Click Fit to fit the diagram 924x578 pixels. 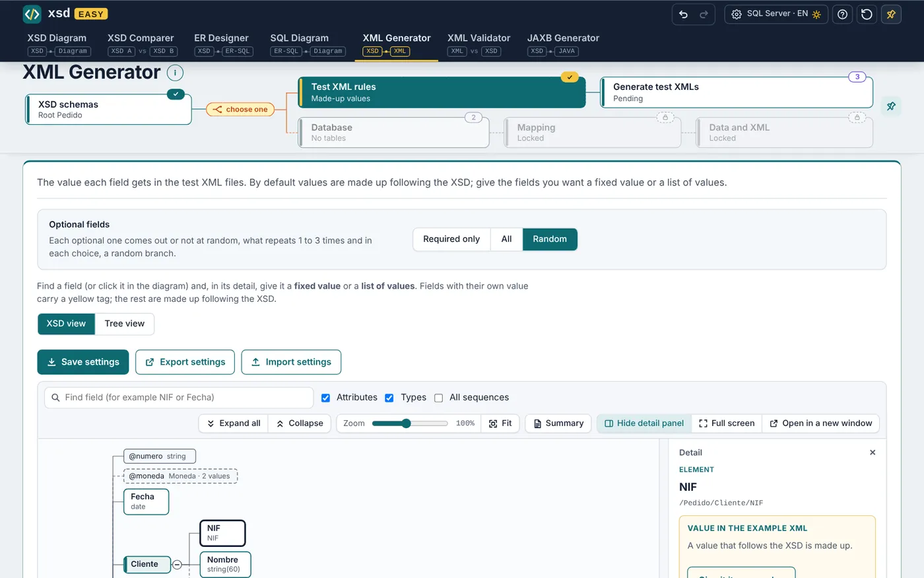point(500,423)
